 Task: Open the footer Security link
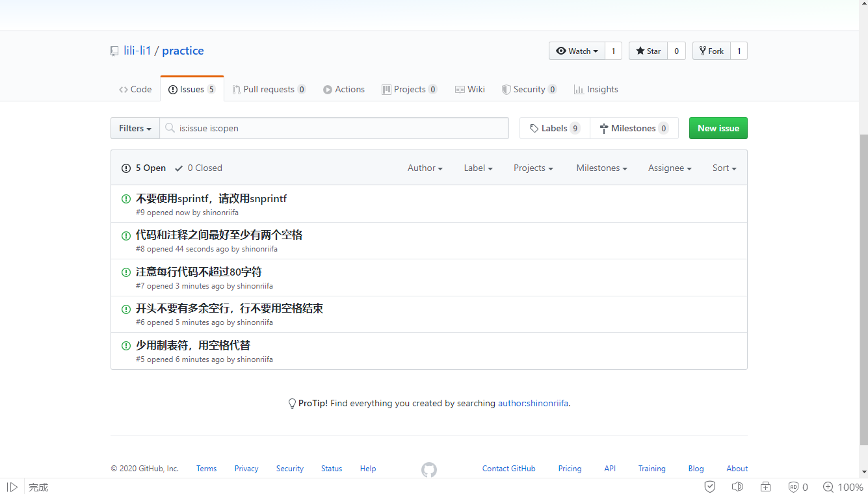pos(290,469)
